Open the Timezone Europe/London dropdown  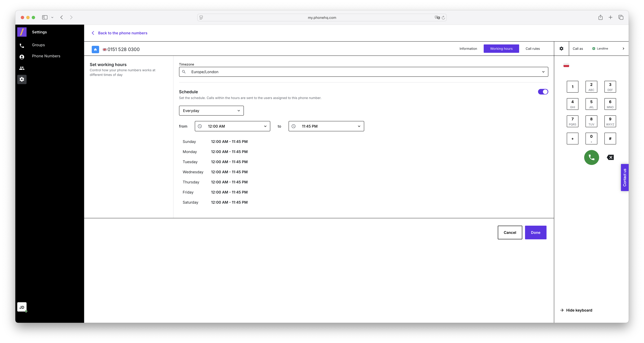click(x=363, y=72)
